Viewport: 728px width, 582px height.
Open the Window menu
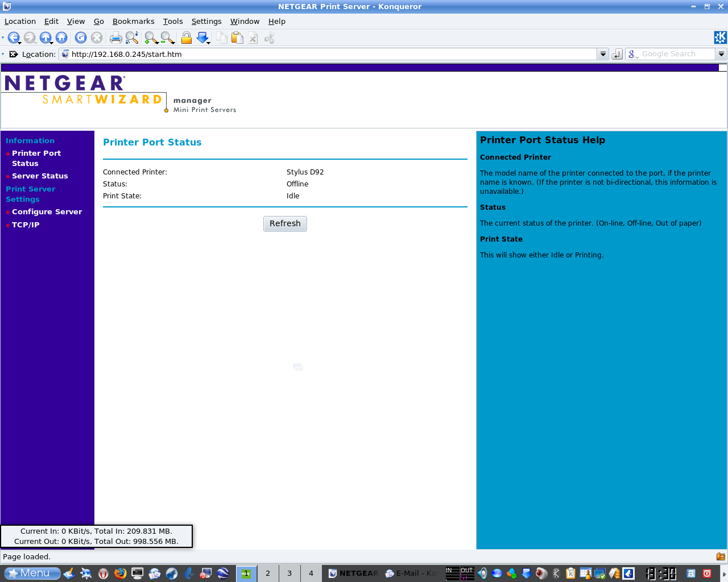coord(245,22)
